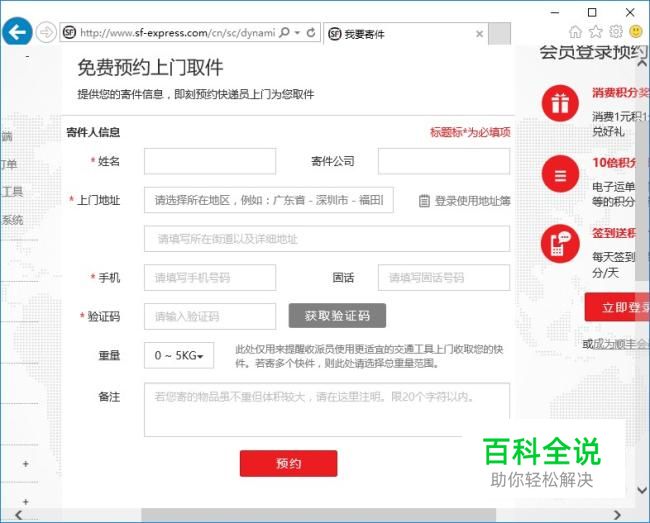Click the red electronic waybill list icon
Viewport: 650px width, 523px height.
560,174
